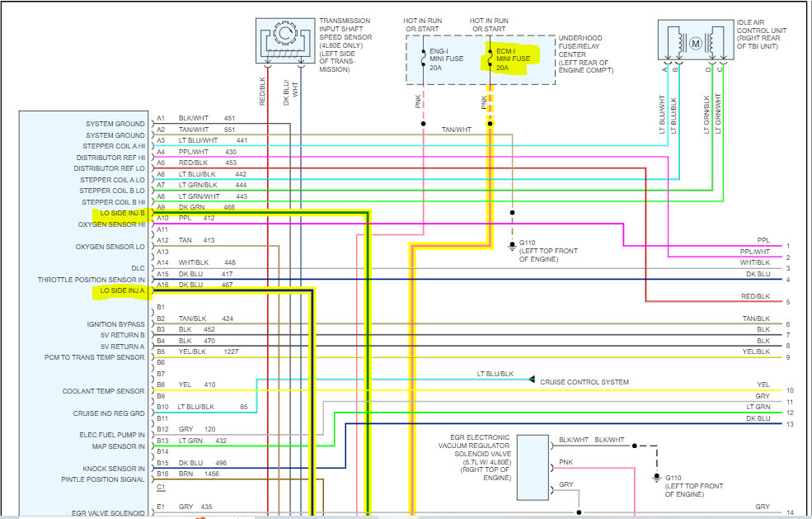Click the IDLE AIR CONTROL UNIT label

[761, 34]
